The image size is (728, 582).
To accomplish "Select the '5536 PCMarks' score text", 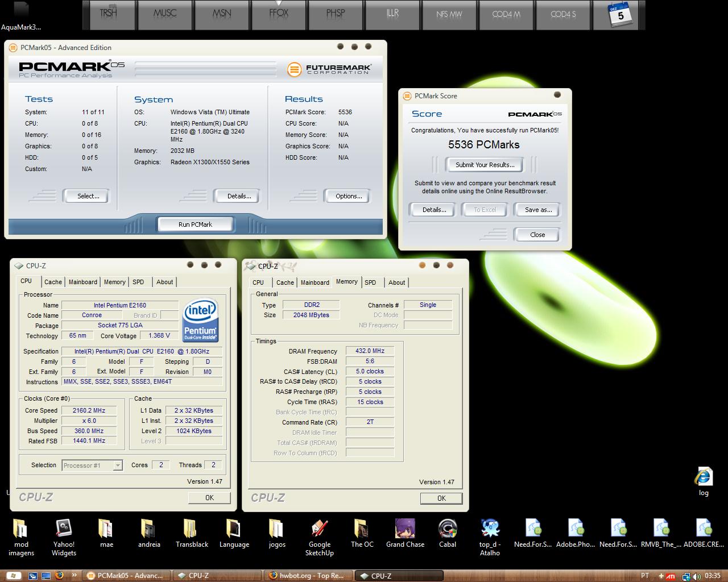I will click(x=484, y=144).
